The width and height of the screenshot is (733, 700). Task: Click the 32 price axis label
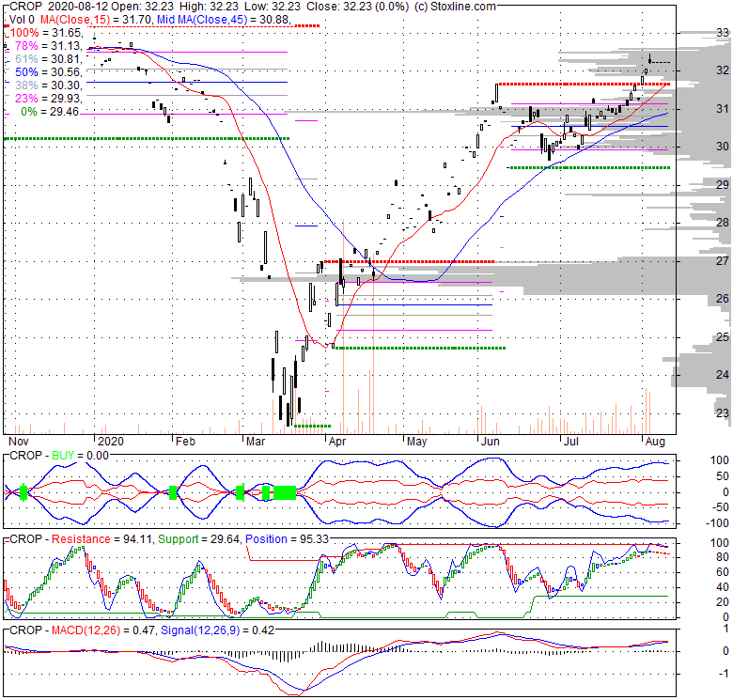(723, 70)
